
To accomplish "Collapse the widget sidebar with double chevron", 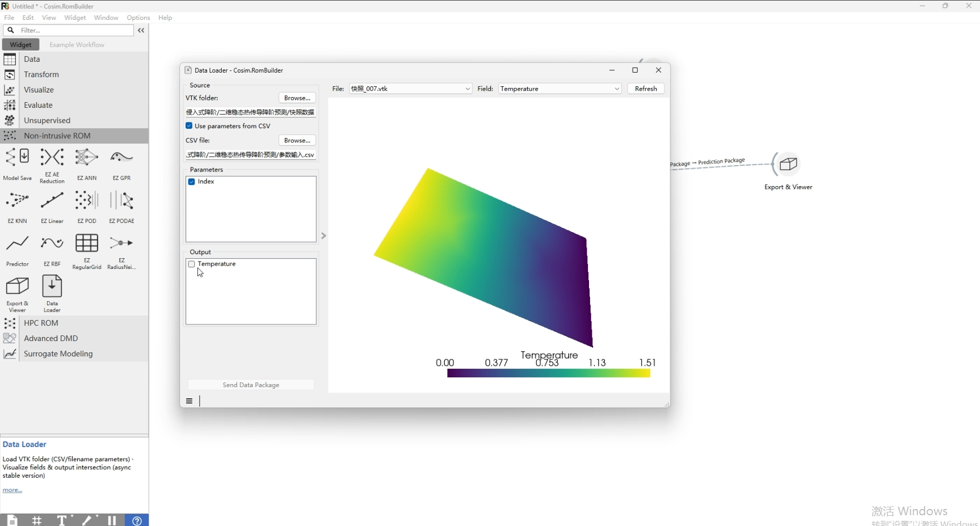I will [x=141, y=30].
